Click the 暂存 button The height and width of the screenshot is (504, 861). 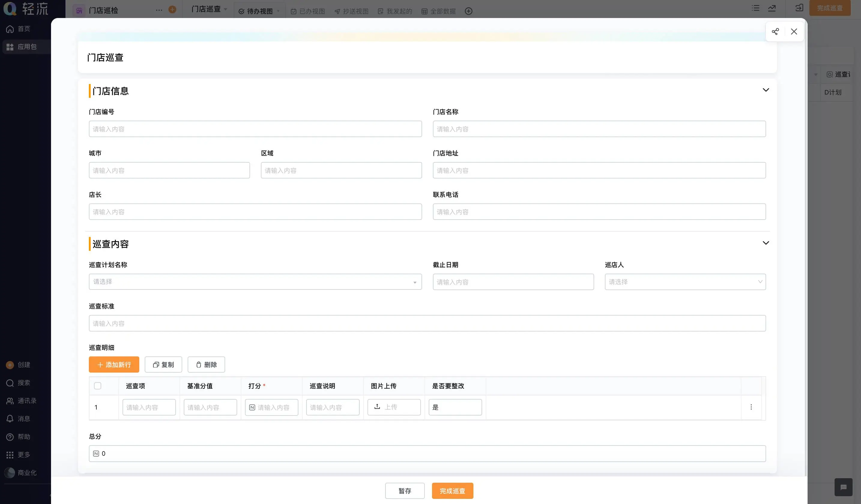tap(405, 491)
